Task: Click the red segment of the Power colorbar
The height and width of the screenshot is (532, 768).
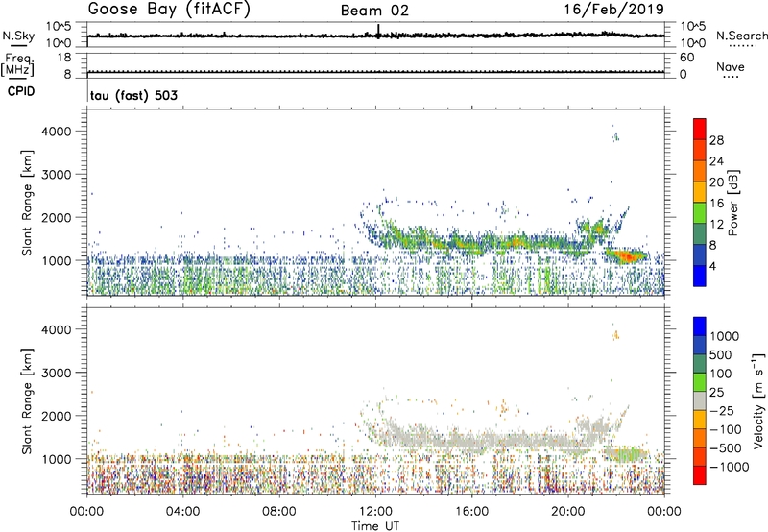Action: tap(700, 129)
